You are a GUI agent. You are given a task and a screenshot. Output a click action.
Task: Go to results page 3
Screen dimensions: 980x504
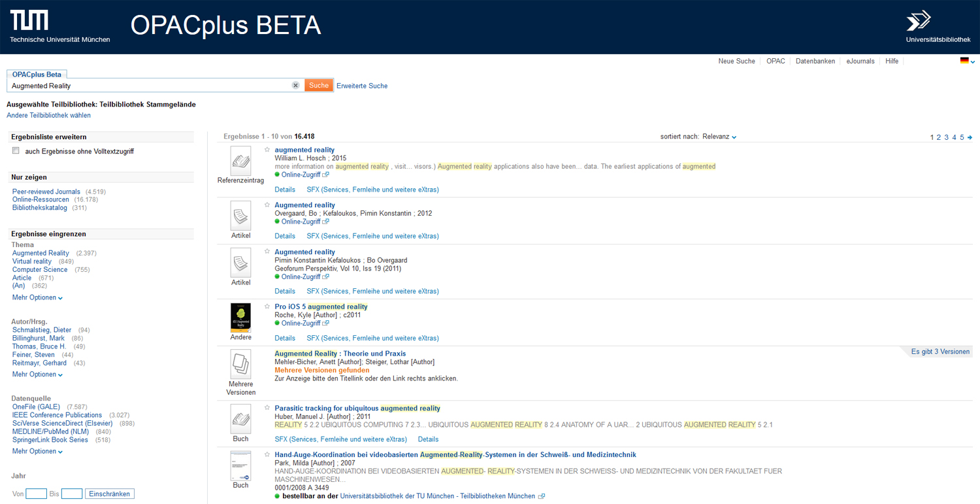point(947,137)
